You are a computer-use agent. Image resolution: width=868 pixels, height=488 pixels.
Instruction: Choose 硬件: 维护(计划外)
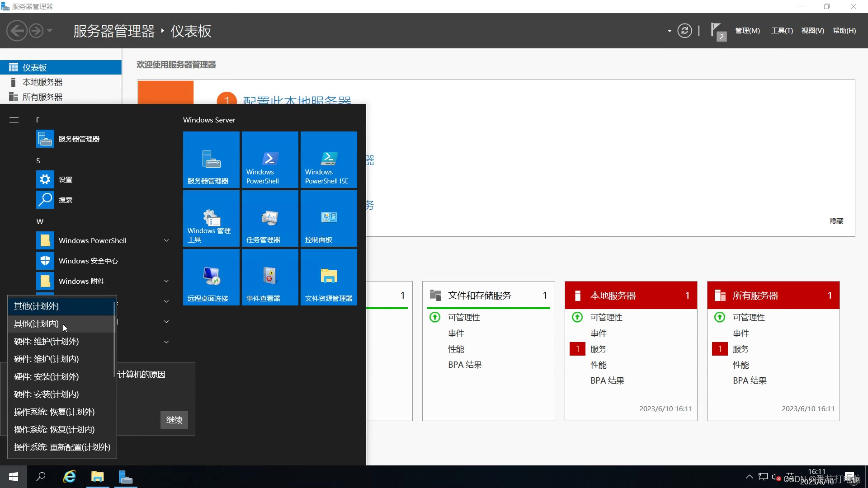pyautogui.click(x=61, y=341)
